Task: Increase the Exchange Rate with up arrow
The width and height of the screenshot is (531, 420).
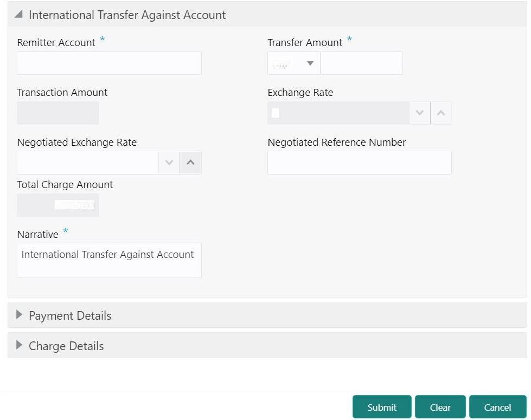Action: click(x=441, y=113)
